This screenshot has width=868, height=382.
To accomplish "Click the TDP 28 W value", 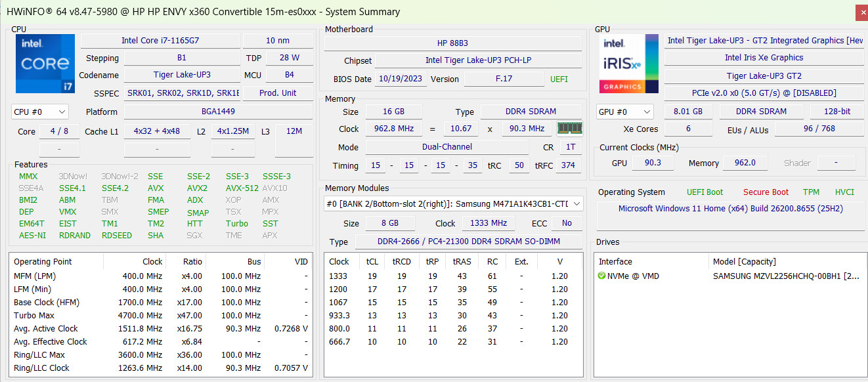I will (x=290, y=58).
